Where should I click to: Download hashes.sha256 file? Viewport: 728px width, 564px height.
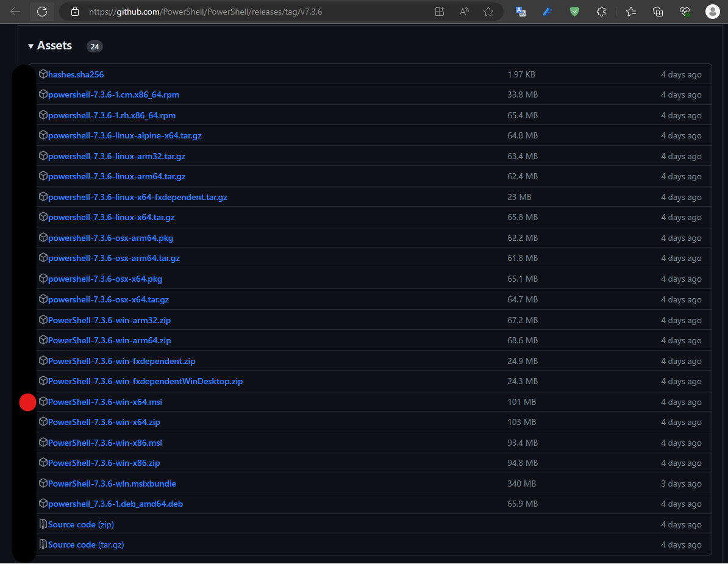pyautogui.click(x=76, y=75)
